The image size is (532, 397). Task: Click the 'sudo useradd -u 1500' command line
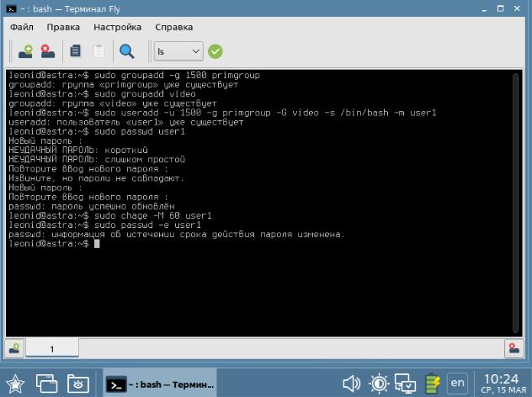(x=222, y=113)
